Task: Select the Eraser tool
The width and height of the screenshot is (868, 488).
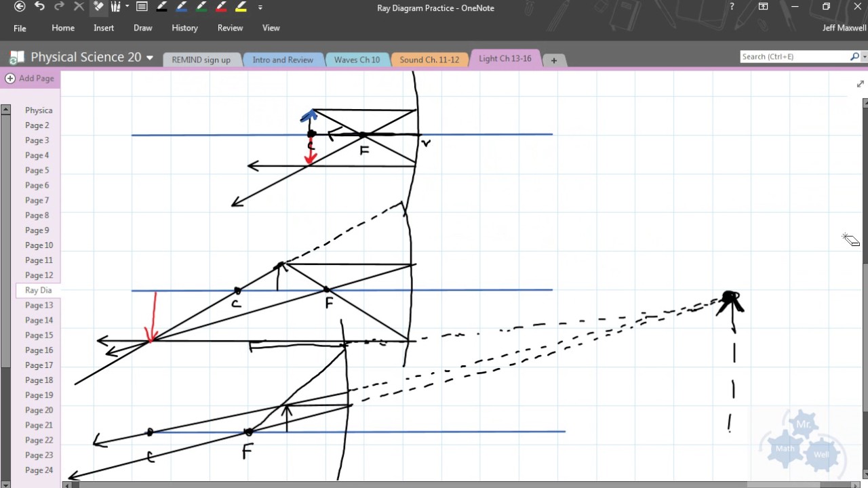Action: (98, 7)
